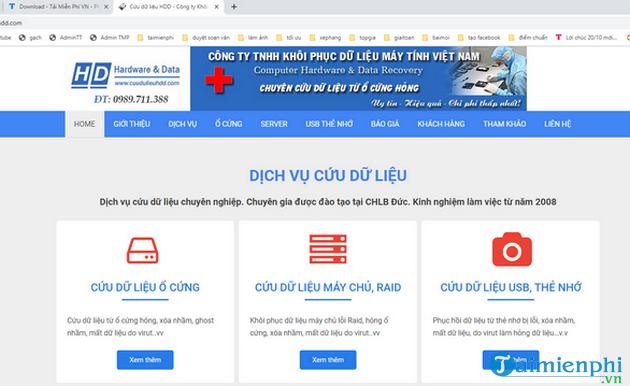Open the giaitoan bookmark folder

coord(399,37)
